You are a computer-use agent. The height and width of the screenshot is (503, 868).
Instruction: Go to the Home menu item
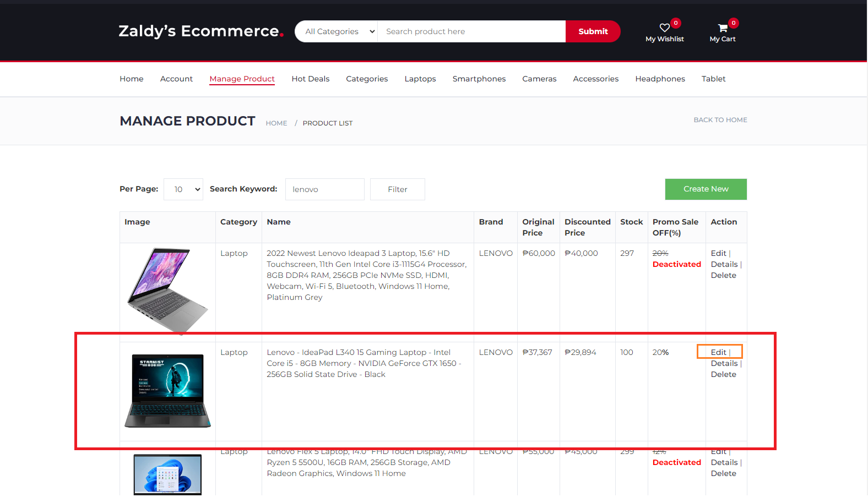(x=132, y=79)
